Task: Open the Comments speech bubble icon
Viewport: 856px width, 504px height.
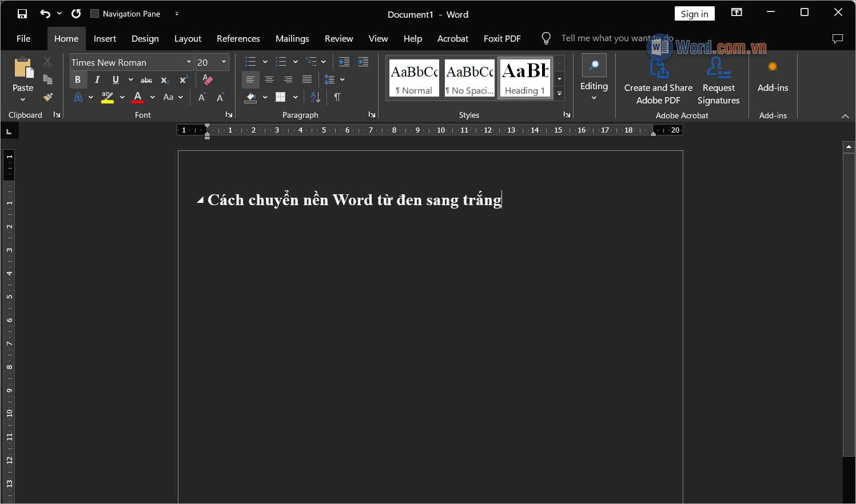Action: click(838, 38)
